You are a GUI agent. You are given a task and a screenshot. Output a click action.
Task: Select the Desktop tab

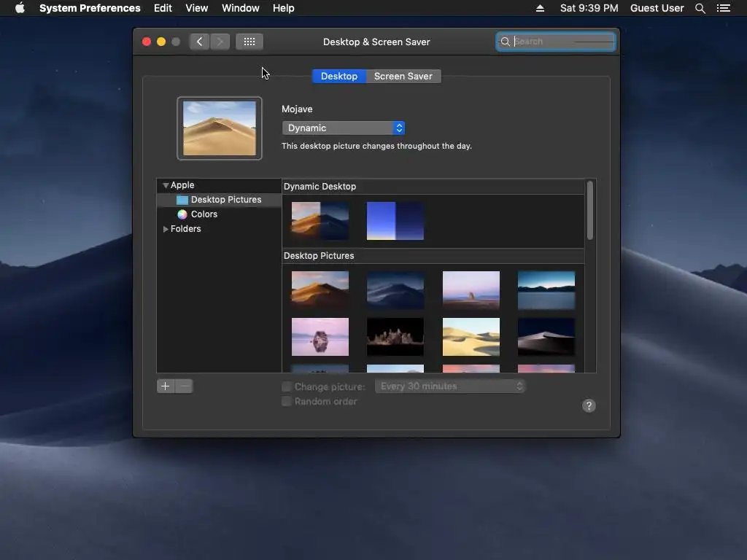pos(339,76)
